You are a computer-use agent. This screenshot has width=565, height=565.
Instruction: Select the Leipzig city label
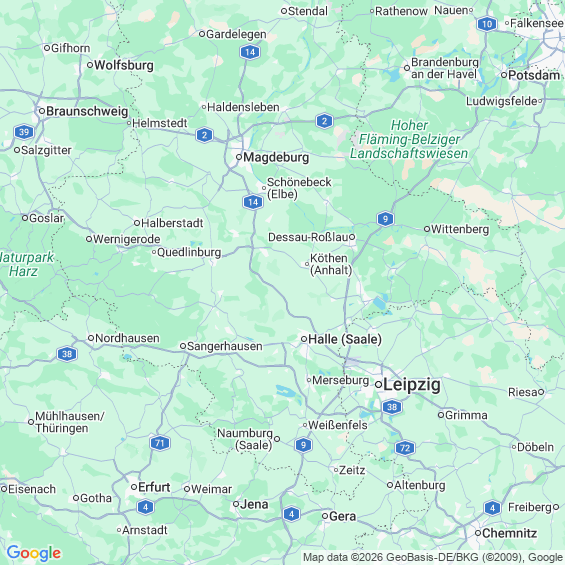tap(411, 384)
